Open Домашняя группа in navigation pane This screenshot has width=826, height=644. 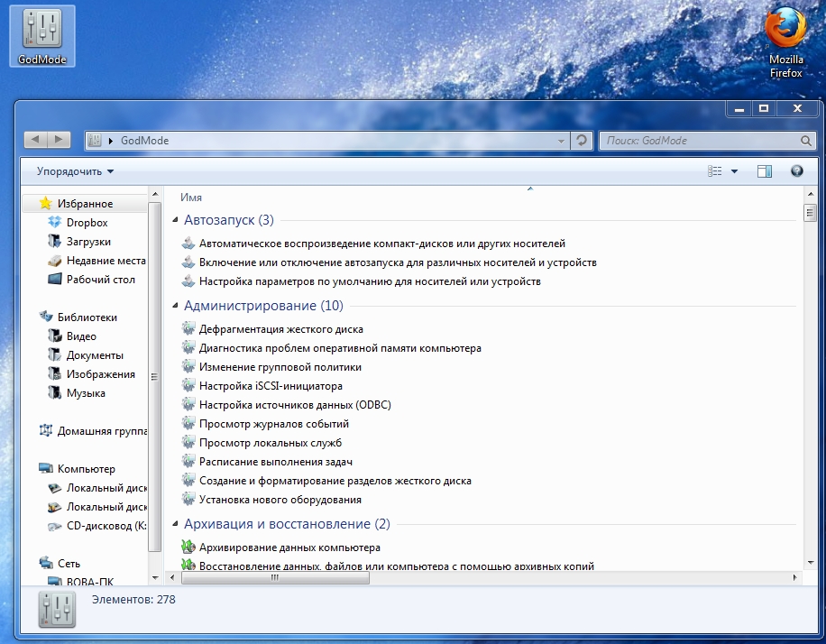pos(101,431)
